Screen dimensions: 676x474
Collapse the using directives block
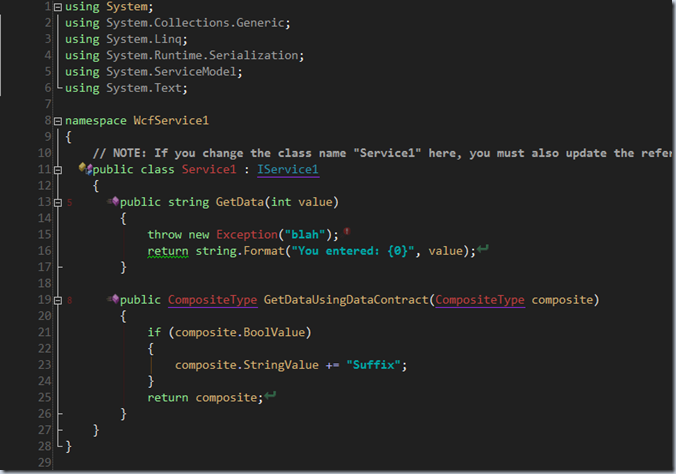tap(58, 7)
